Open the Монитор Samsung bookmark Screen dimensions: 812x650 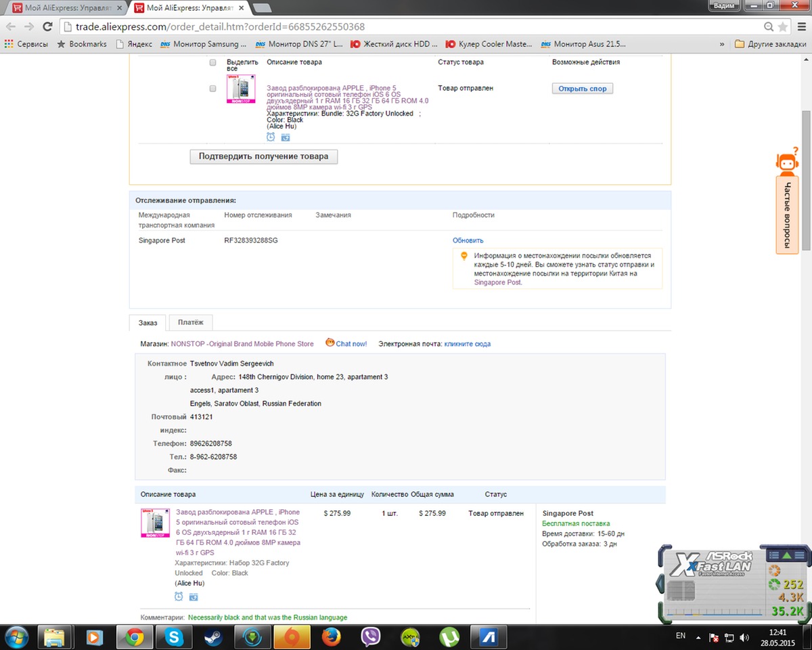pyautogui.click(x=204, y=44)
